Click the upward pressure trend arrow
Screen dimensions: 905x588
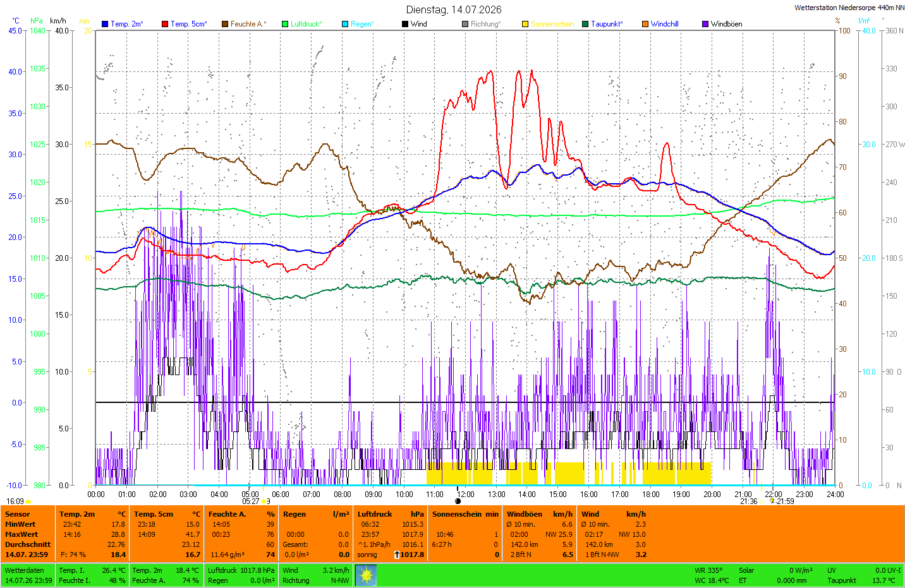[x=397, y=555]
